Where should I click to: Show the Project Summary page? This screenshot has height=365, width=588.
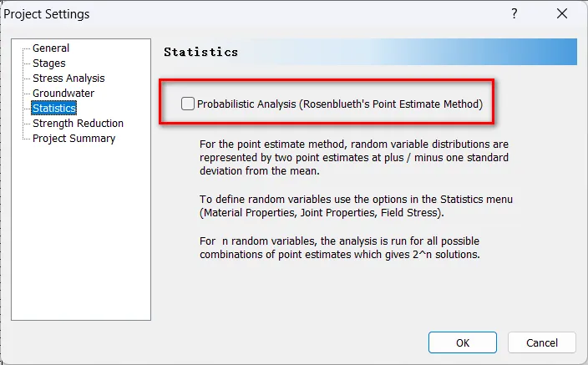(73, 139)
